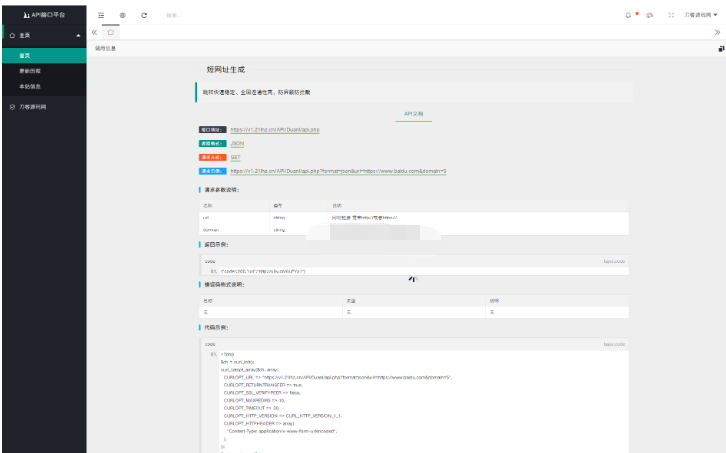Click the double-left arrow tab scroll icon

(x=95, y=32)
